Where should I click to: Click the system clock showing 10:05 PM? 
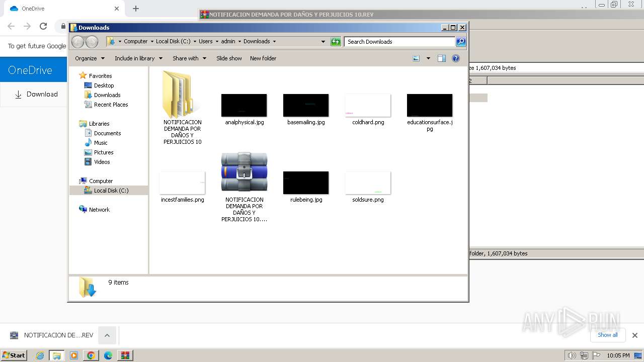(x=618, y=355)
